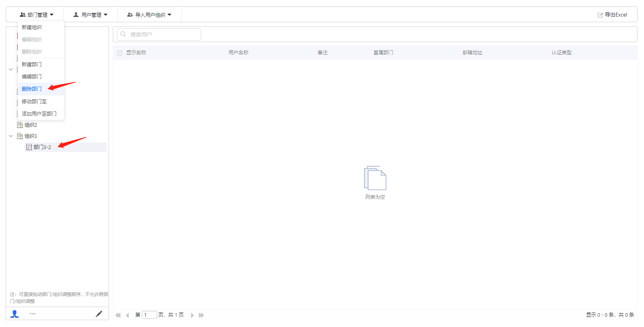Select 组织3 in the tree
The width and height of the screenshot is (644, 327).
[x=31, y=136]
